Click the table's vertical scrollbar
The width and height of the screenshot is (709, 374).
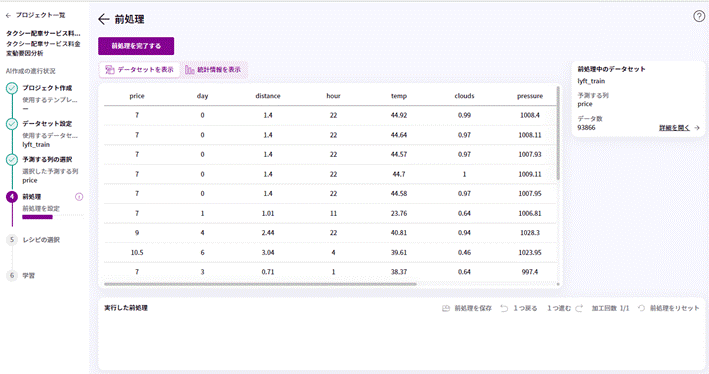tap(558, 133)
